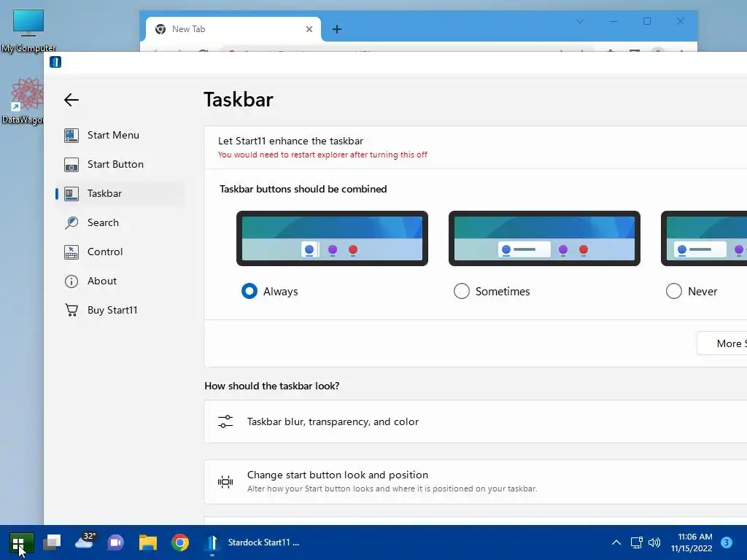Viewport: 747px width, 560px height.
Task: Click the Always taskbar preview thumbnail
Action: click(x=332, y=238)
